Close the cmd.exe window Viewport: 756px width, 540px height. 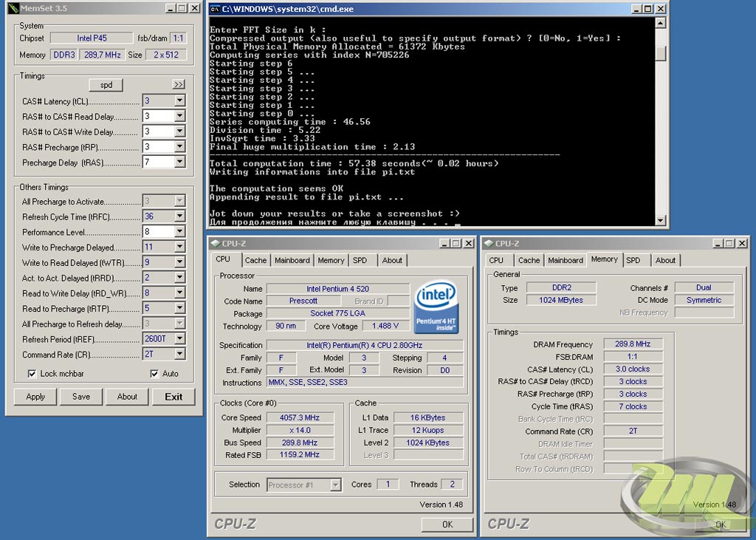click(x=661, y=9)
